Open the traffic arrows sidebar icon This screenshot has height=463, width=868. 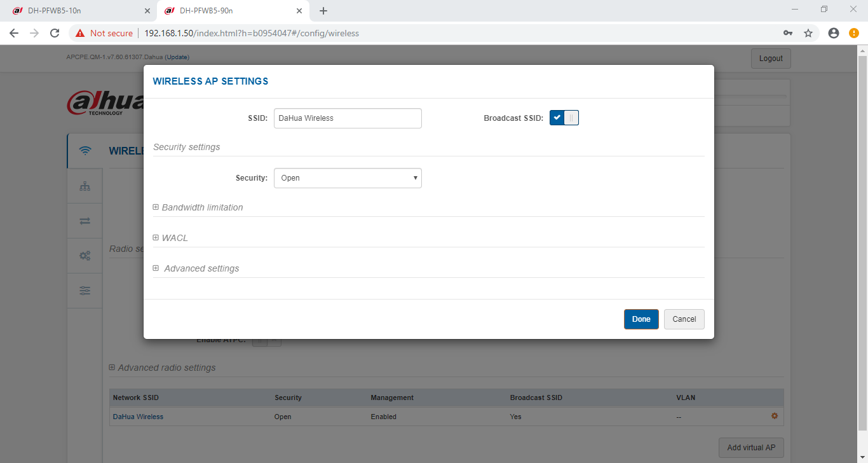coord(85,221)
